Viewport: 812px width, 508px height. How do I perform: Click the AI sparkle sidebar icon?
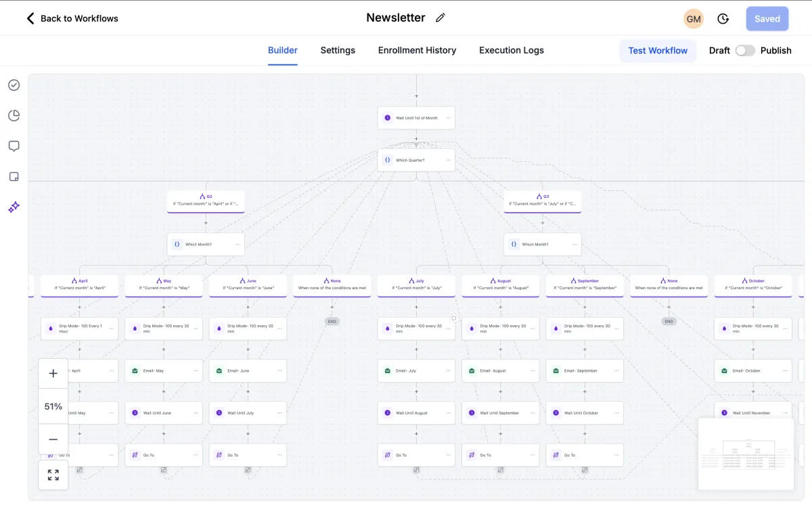coord(14,207)
